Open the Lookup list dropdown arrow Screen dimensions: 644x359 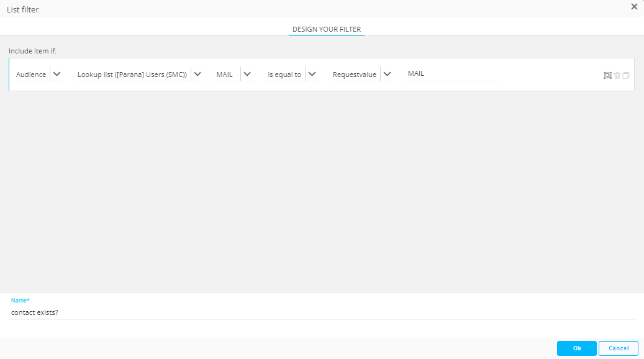tap(197, 75)
